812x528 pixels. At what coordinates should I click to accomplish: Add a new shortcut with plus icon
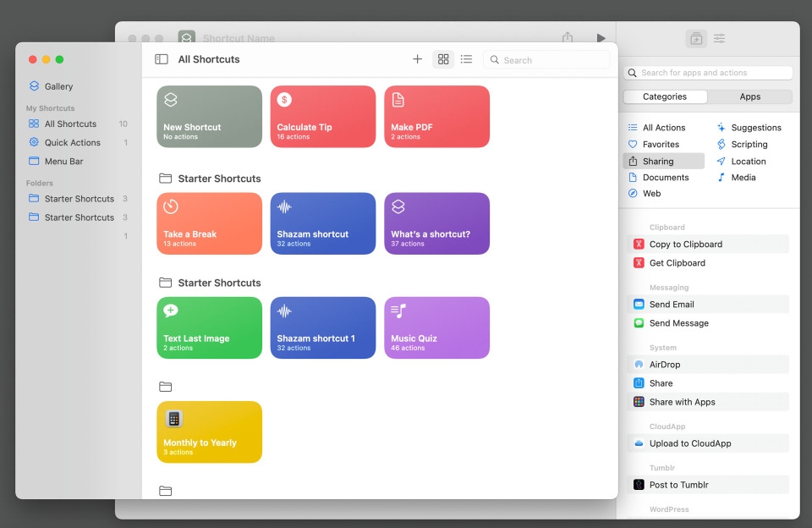(417, 59)
